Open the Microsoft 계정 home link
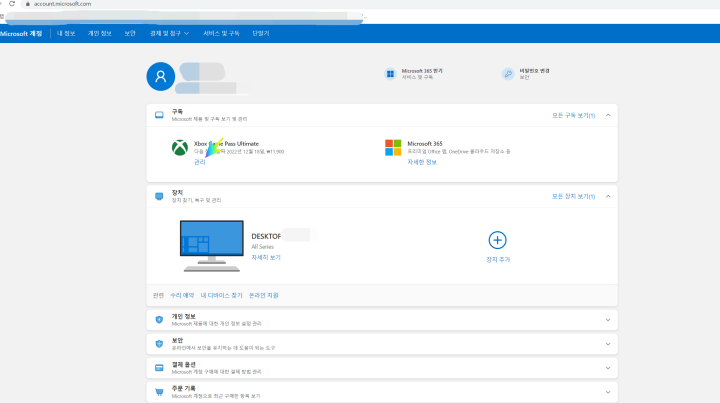Image resolution: width=720 pixels, height=403 pixels. tap(21, 34)
